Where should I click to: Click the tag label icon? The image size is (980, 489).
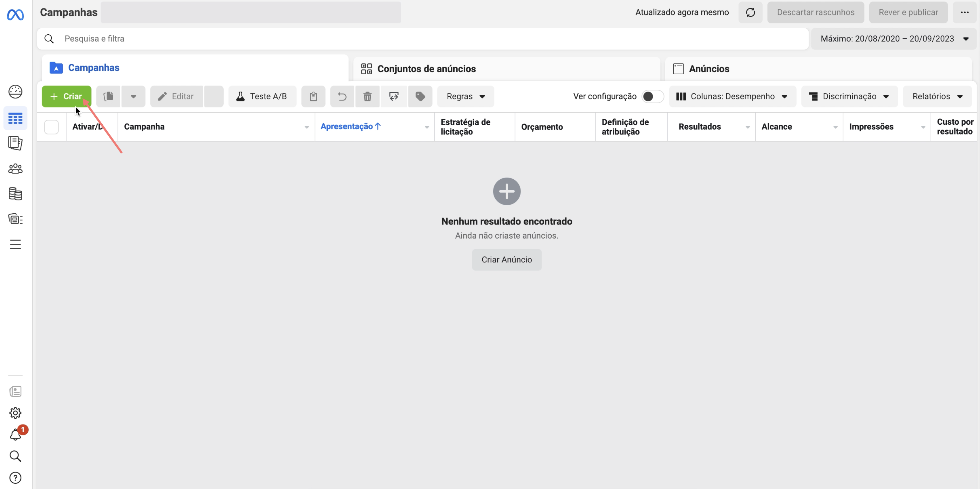tap(420, 97)
